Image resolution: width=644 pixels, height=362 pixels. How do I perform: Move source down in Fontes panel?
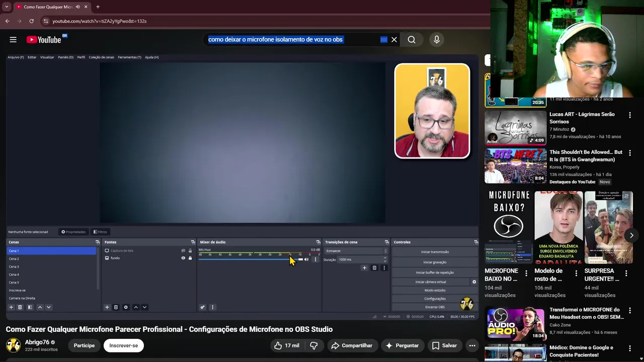(x=144, y=307)
